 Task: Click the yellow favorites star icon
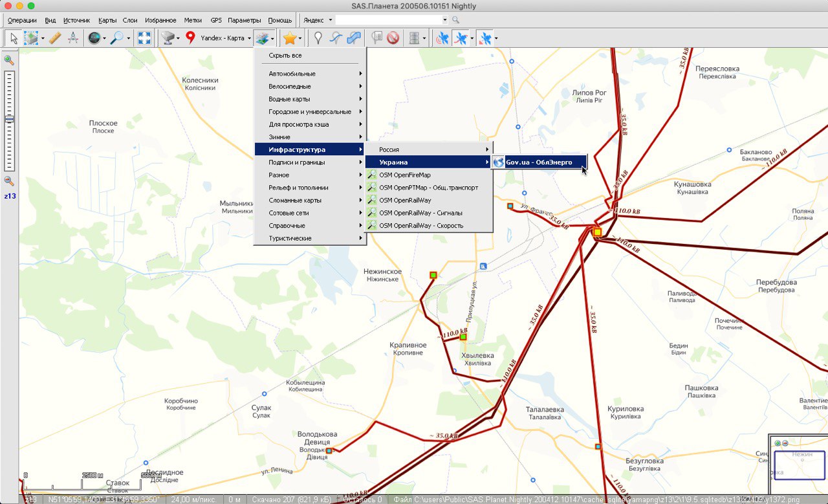click(x=289, y=38)
